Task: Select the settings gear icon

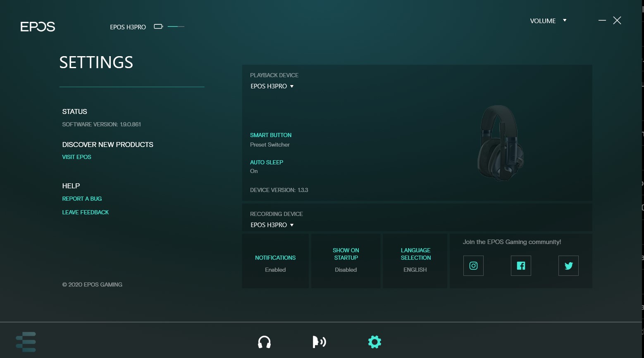Action: click(x=374, y=342)
